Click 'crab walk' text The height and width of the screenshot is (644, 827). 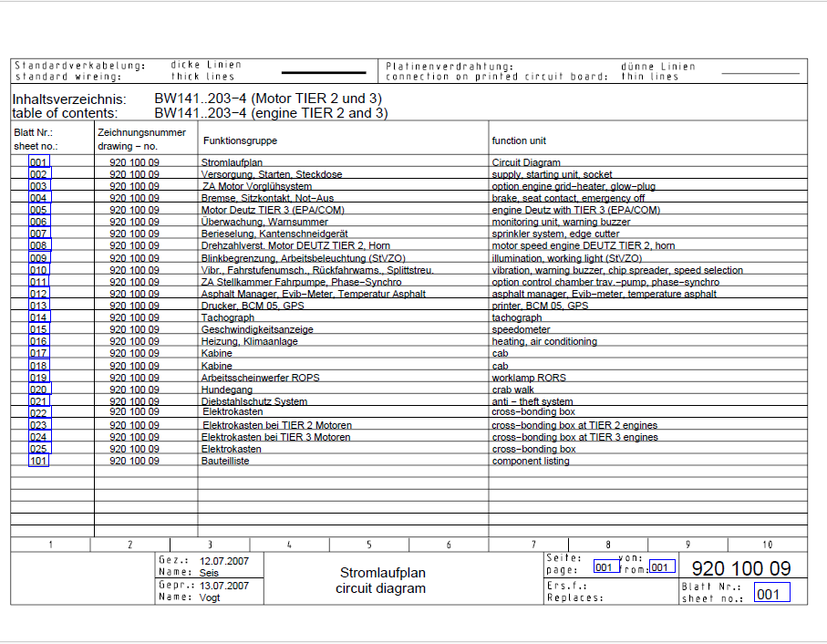coord(512,390)
